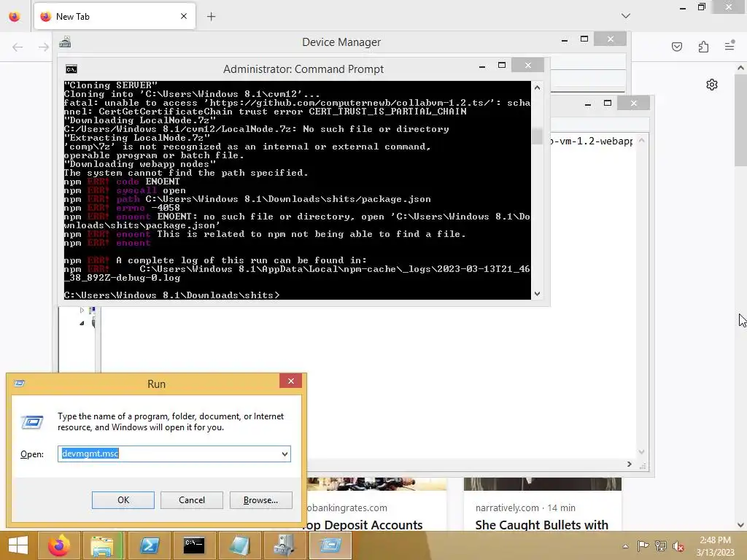The height and width of the screenshot is (560, 747).
Task: Click the Firefox View icon beside tabs
Action: pyautogui.click(x=15, y=17)
